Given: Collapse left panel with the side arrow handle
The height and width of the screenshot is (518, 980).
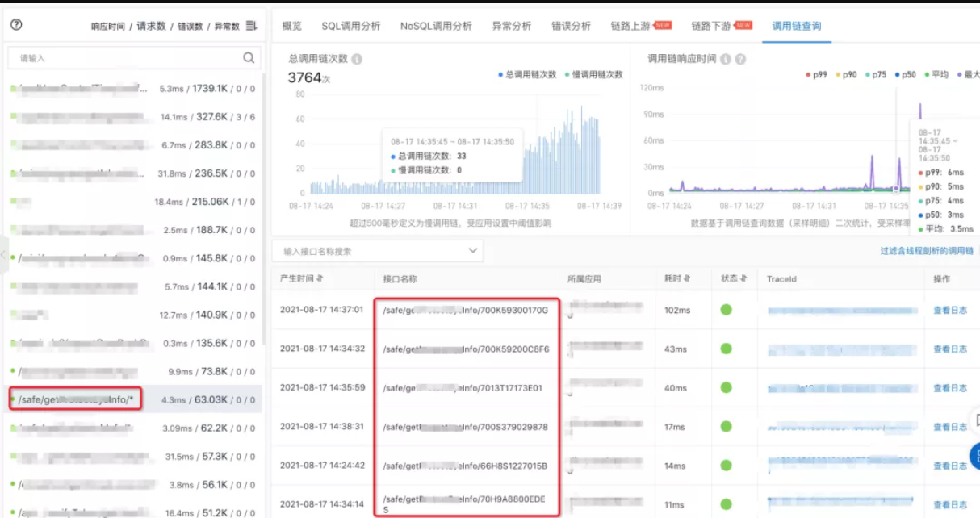Looking at the screenshot, I should [3, 255].
